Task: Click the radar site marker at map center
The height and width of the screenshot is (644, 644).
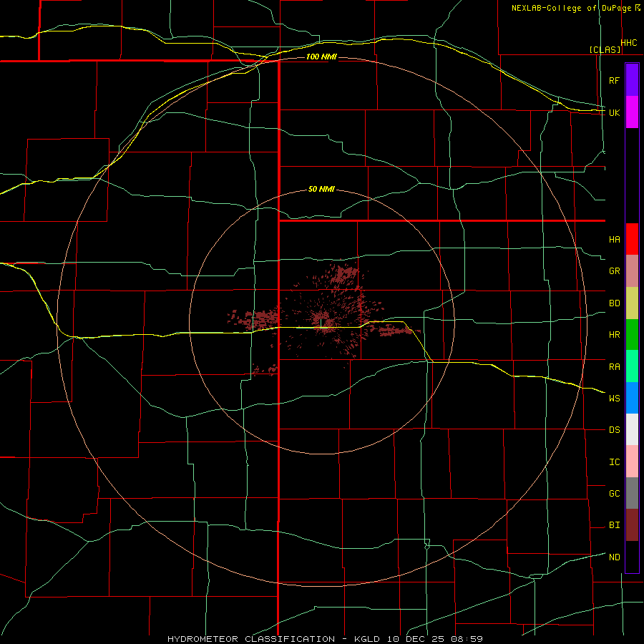Action: coord(321,323)
